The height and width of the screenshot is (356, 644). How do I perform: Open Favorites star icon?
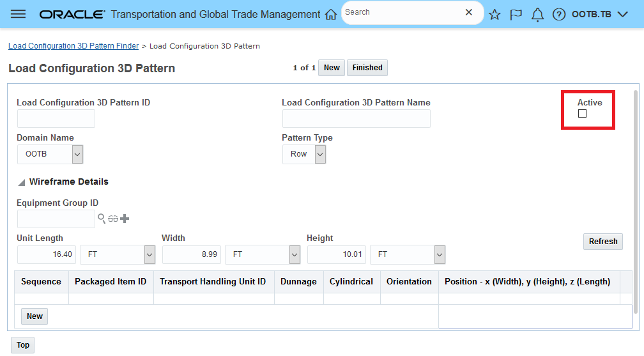click(494, 14)
